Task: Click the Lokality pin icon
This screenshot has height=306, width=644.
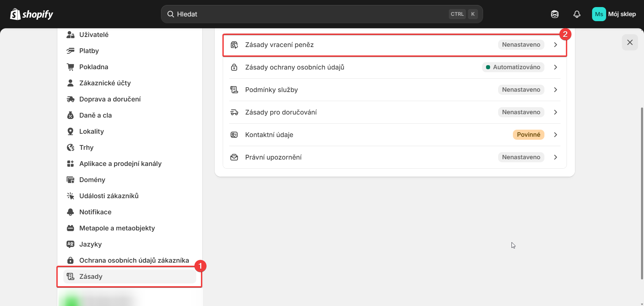Action: [x=70, y=131]
